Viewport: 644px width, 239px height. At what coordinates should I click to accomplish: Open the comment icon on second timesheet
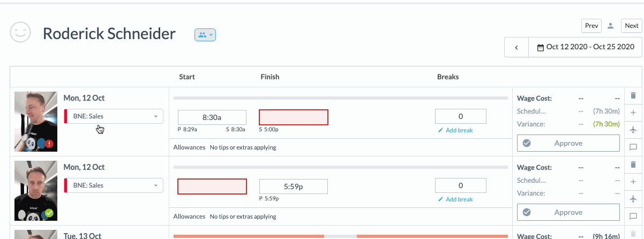633,216
